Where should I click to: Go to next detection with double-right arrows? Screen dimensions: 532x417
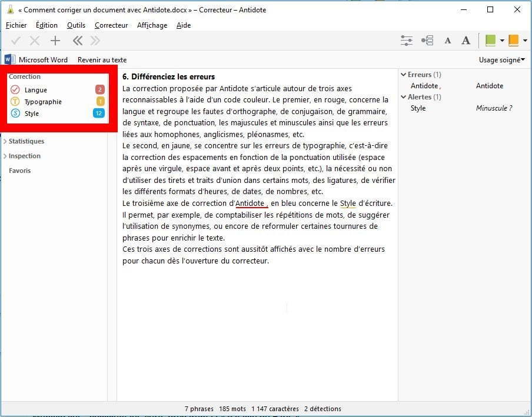[x=95, y=41]
